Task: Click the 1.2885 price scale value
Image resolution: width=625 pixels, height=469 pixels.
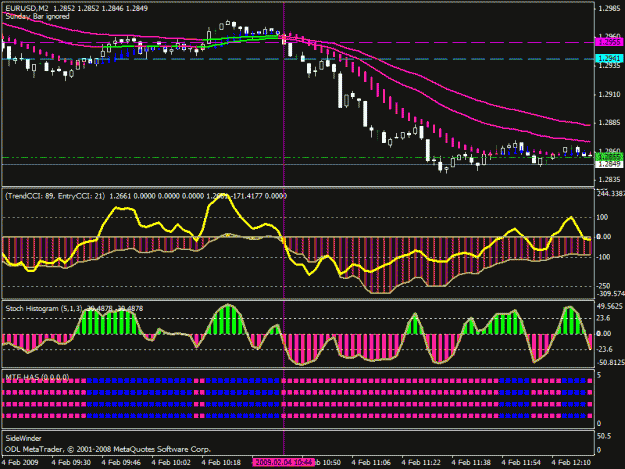Action: pyautogui.click(x=610, y=122)
